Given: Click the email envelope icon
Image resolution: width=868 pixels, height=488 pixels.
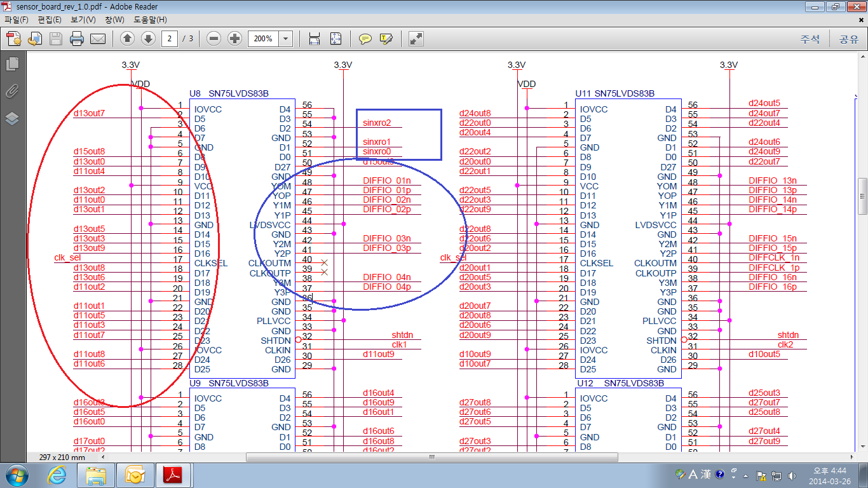Looking at the screenshot, I should [x=98, y=39].
